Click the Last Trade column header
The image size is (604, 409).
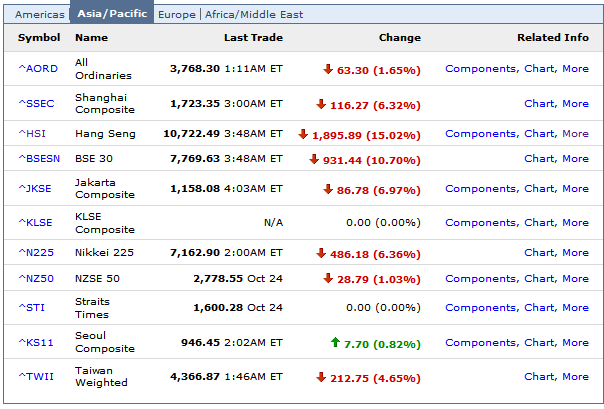click(253, 38)
